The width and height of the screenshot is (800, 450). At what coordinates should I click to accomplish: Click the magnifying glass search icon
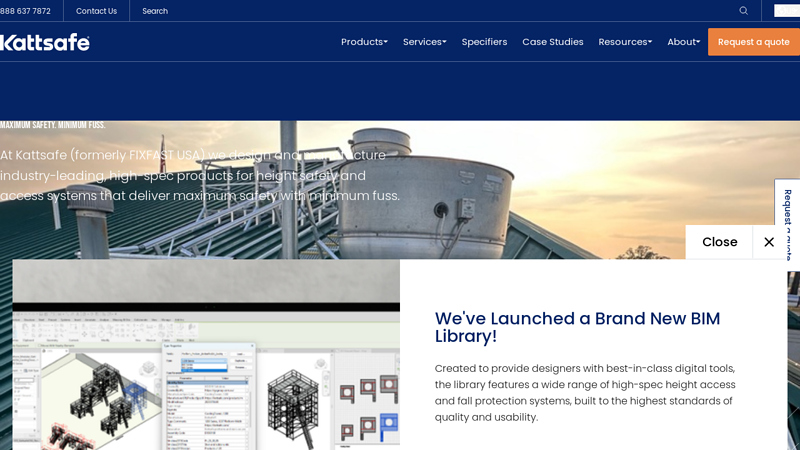(743, 11)
